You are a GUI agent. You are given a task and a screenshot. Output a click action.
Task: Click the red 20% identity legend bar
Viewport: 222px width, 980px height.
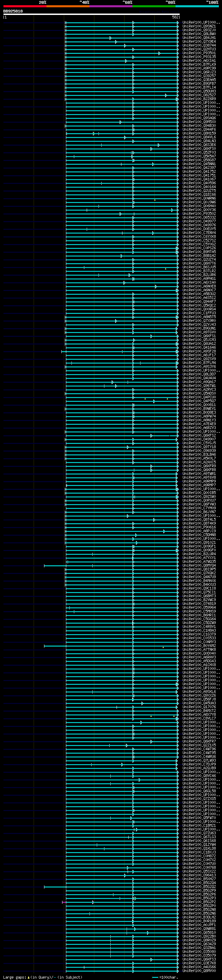point(25,6)
